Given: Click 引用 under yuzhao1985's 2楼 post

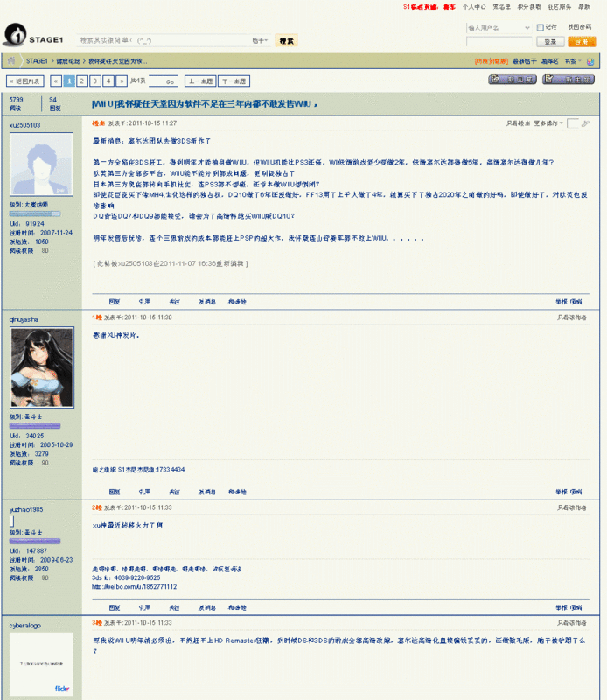Looking at the screenshot, I should pyautogui.click(x=144, y=607).
